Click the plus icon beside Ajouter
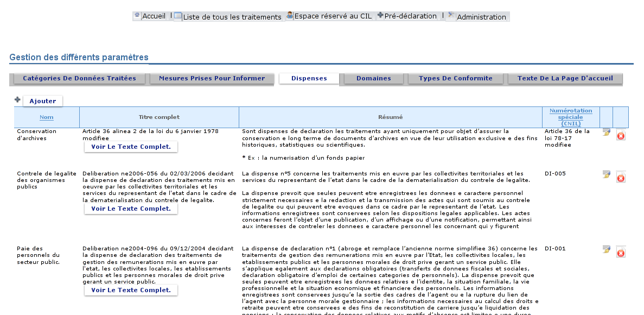The height and width of the screenshot is (315, 644). click(x=17, y=100)
